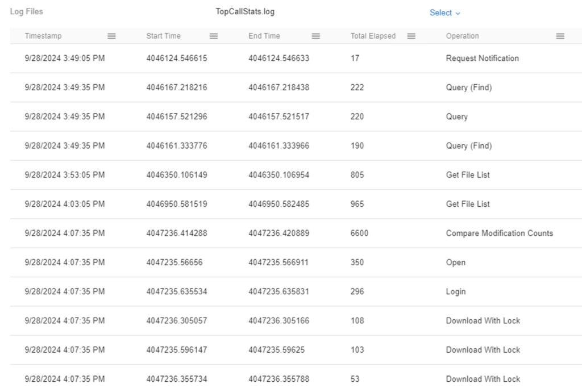Screen dimensions: 582x392
Task: Select the Open operation cell
Action: (456, 262)
